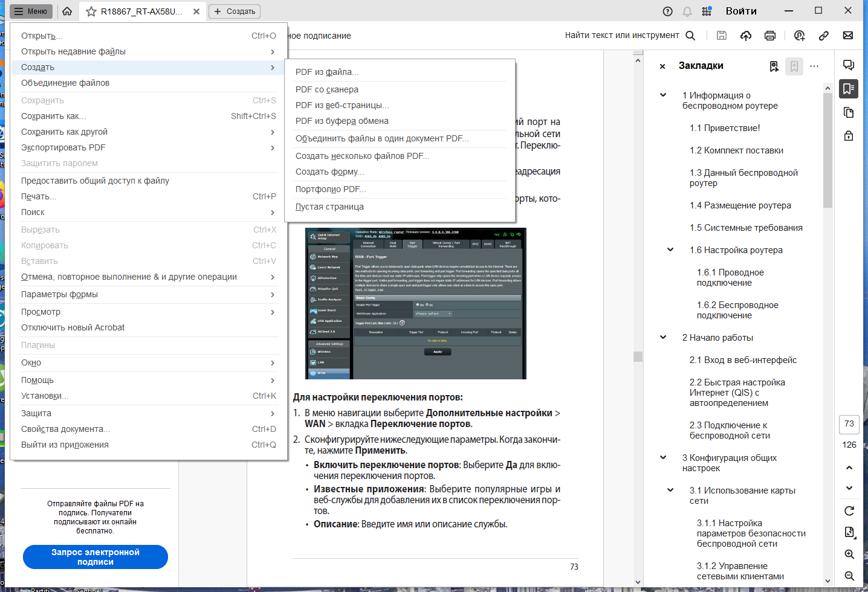Open the share link icon

[823, 36]
